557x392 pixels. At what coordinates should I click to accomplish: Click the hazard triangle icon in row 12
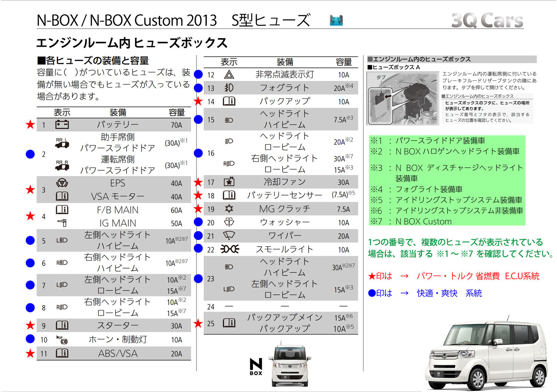(x=229, y=75)
